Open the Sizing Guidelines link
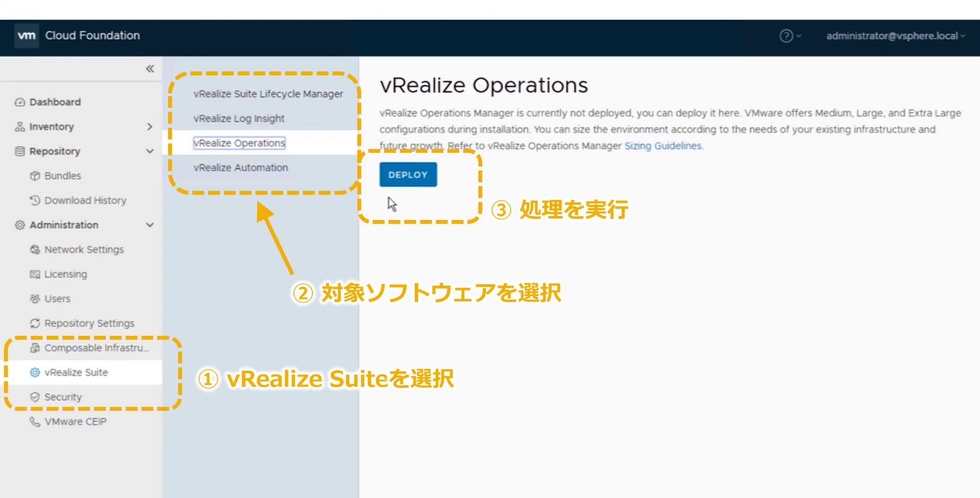This screenshot has width=980, height=498. [663, 146]
